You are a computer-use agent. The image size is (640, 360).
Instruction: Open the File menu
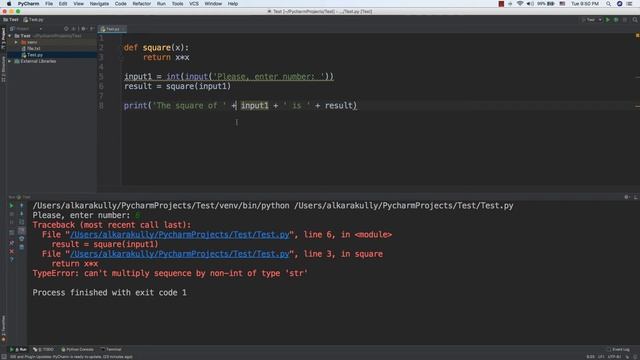coord(49,4)
